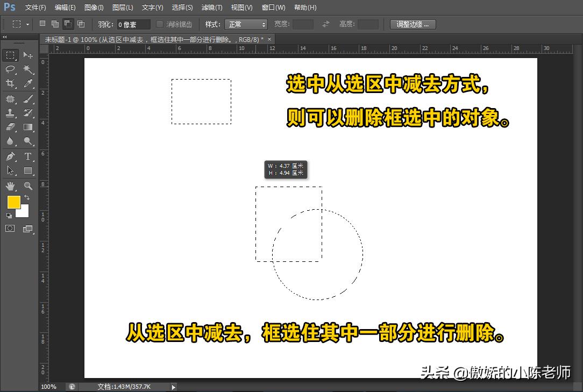Click the yellow foreground color swatch

click(x=13, y=202)
